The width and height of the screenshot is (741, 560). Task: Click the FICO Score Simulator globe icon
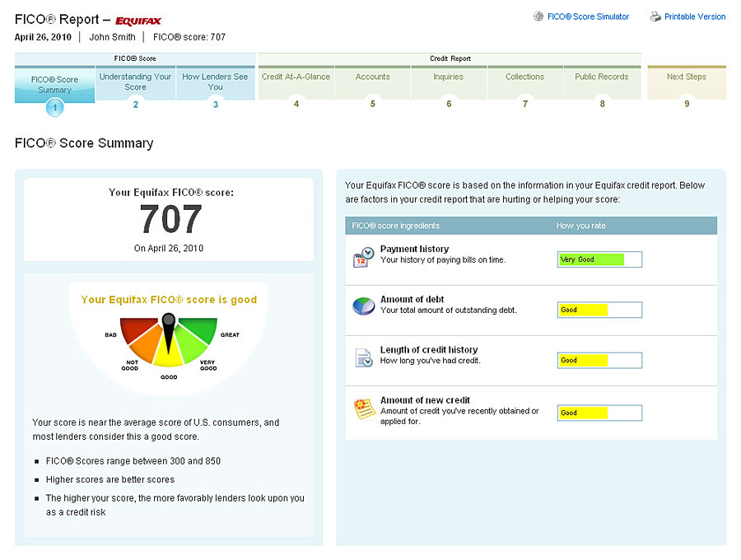[538, 16]
